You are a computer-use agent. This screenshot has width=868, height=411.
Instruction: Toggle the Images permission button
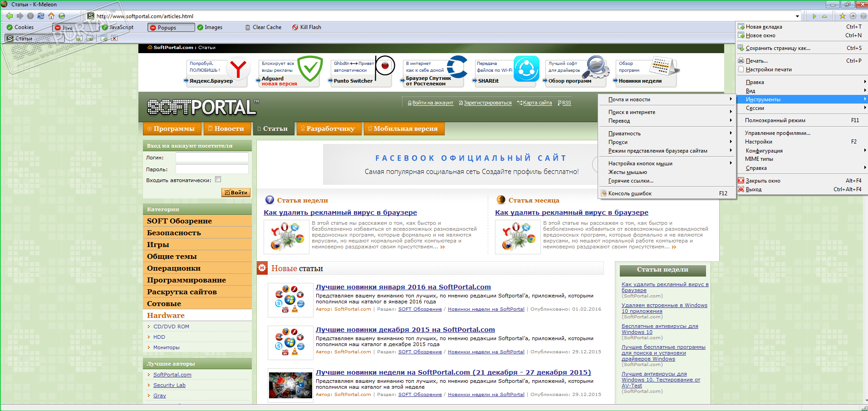click(210, 27)
